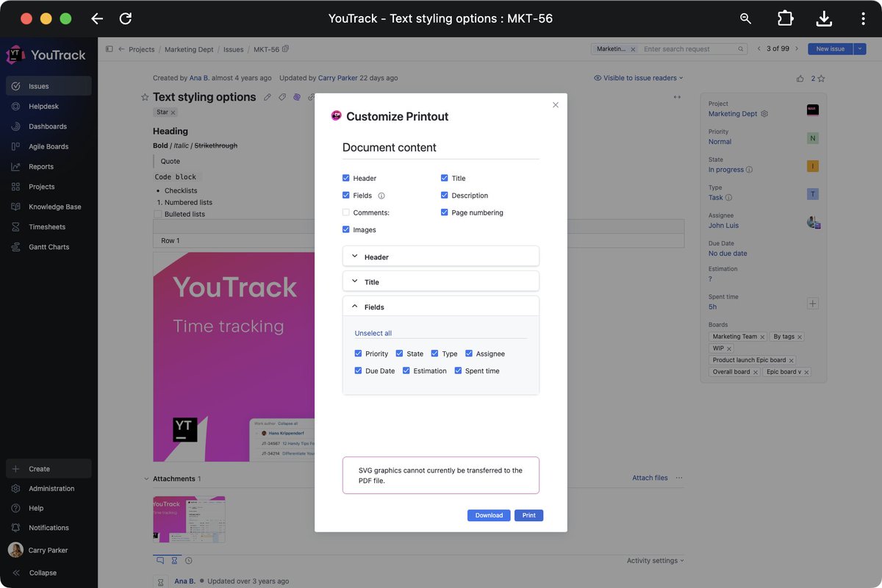Uncheck the Description checkbox
This screenshot has height=588, width=882.
pyautogui.click(x=444, y=196)
